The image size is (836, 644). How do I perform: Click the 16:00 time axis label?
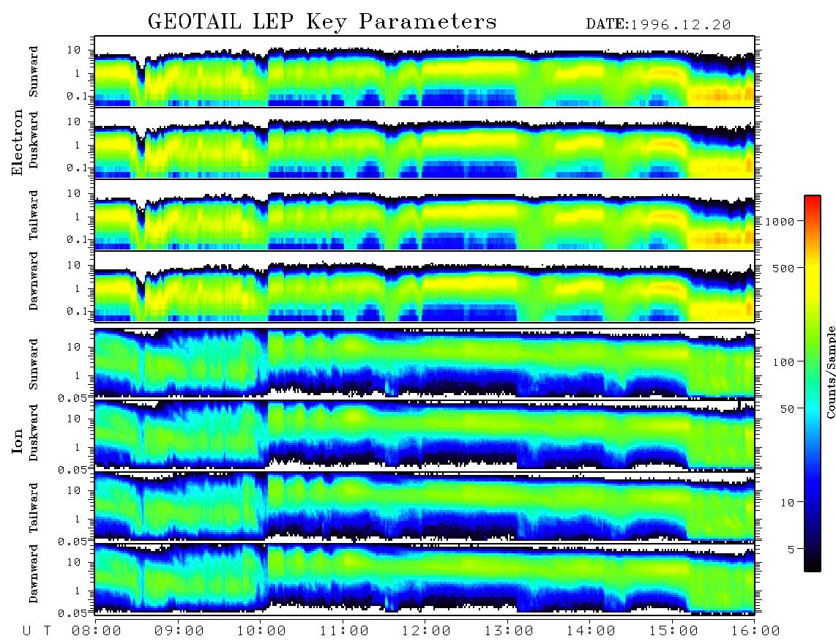[x=755, y=631]
